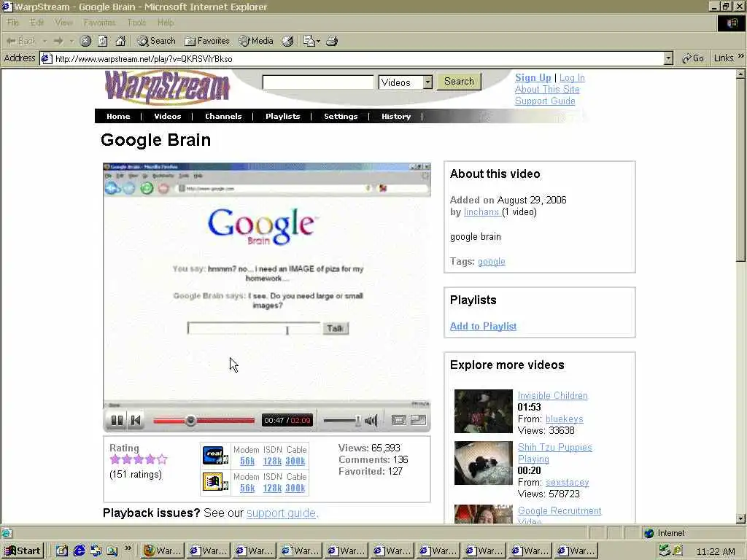This screenshot has height=560, width=747.
Task: Click the IE Back button
Action: click(21, 41)
